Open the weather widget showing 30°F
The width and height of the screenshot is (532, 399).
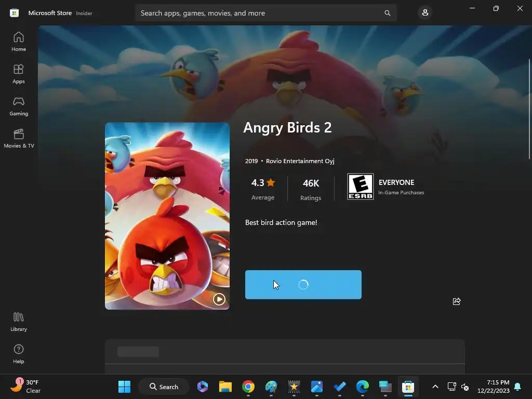pyautogui.click(x=25, y=387)
